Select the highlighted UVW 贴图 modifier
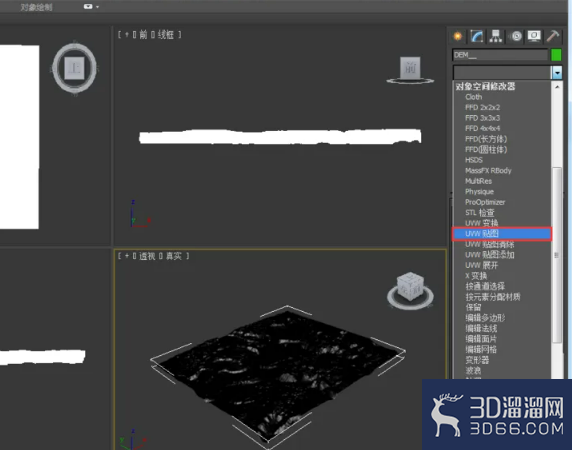572x450 pixels. pos(502,234)
